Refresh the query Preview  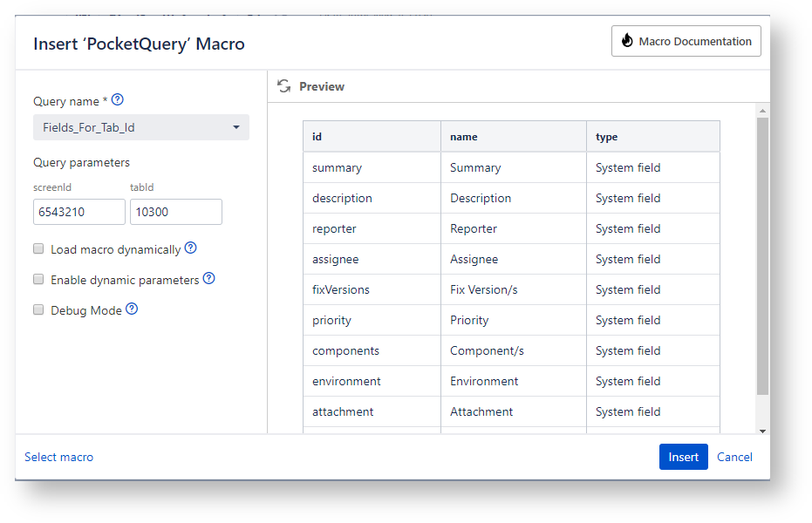click(x=282, y=85)
